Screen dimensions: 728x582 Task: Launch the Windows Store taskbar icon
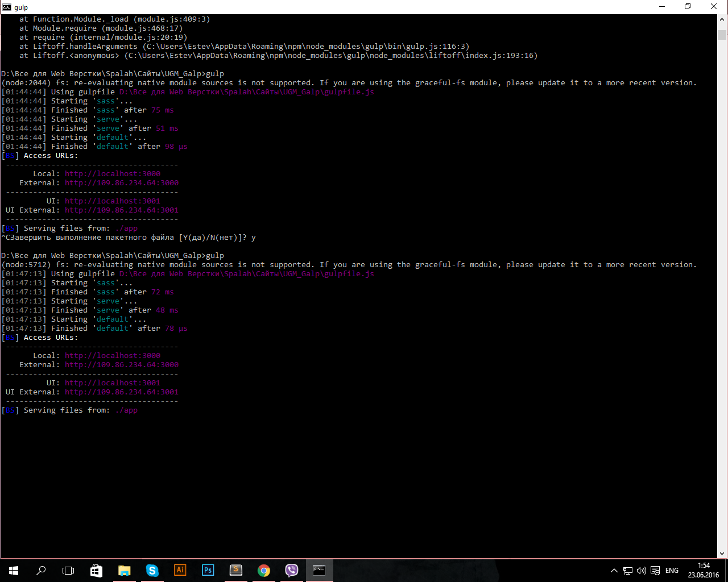[96, 571]
